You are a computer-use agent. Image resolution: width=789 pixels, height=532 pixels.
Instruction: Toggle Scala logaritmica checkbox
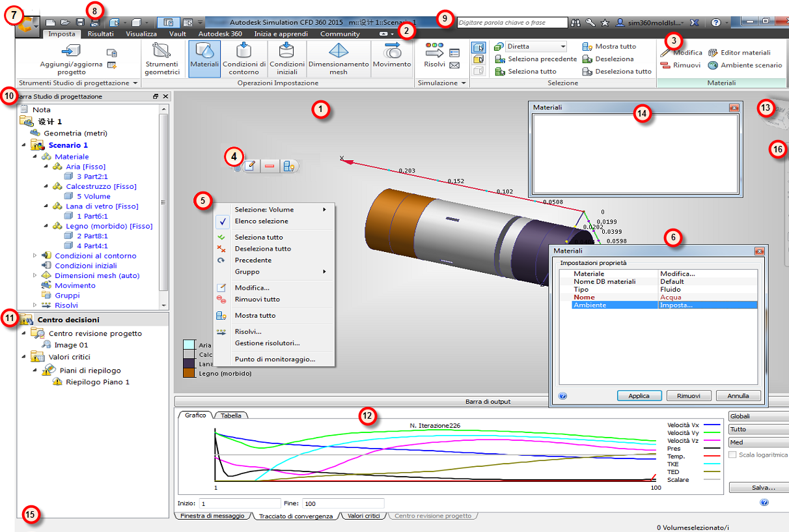[734, 455]
